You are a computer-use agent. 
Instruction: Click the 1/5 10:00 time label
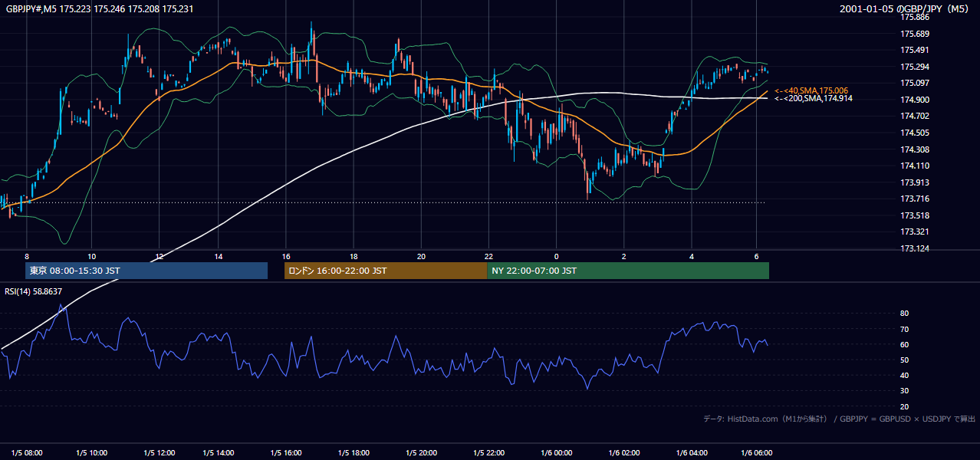point(90,452)
